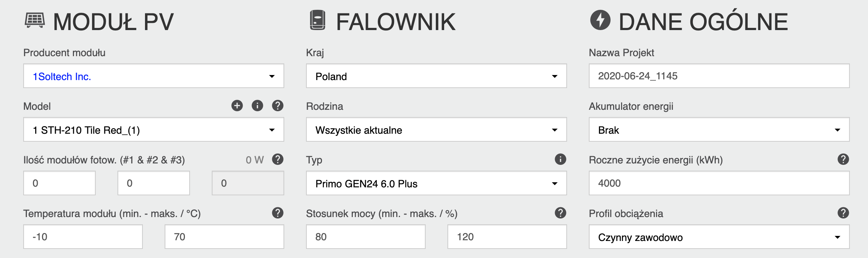Open the Producent modułu dropdown
Screen dimensions: 868x258
[154, 76]
